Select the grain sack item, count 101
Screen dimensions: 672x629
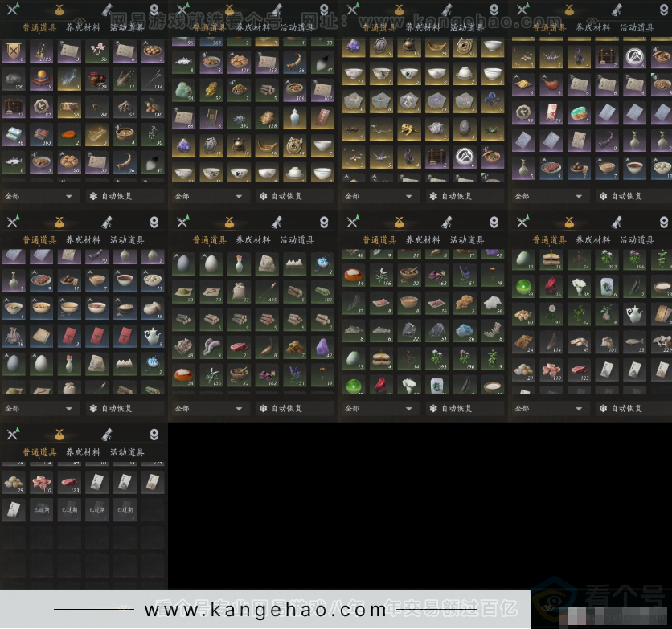(607, 342)
